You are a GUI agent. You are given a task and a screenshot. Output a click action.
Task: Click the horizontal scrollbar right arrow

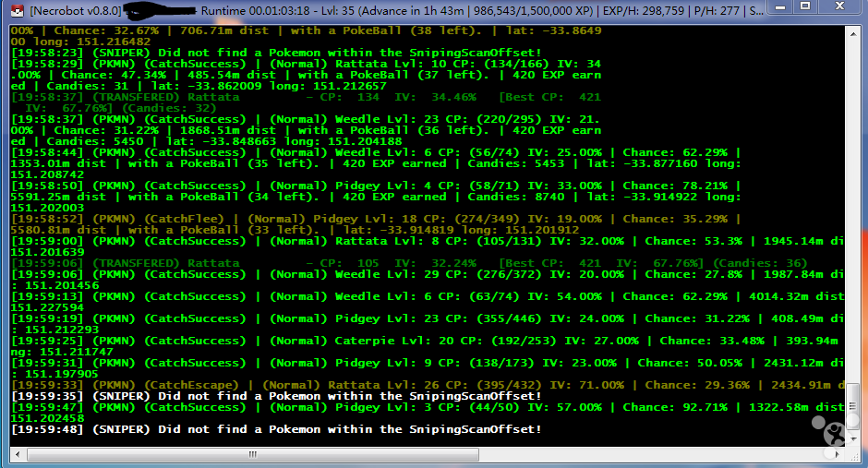838,454
